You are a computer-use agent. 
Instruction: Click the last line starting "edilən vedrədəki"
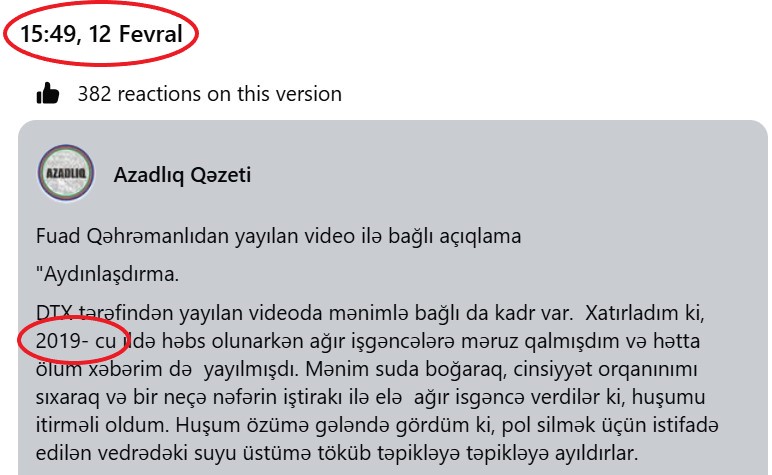pos(337,453)
